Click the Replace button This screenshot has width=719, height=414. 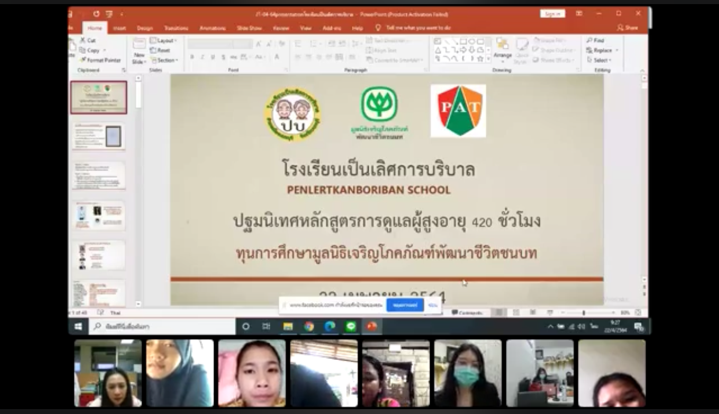[600, 50]
